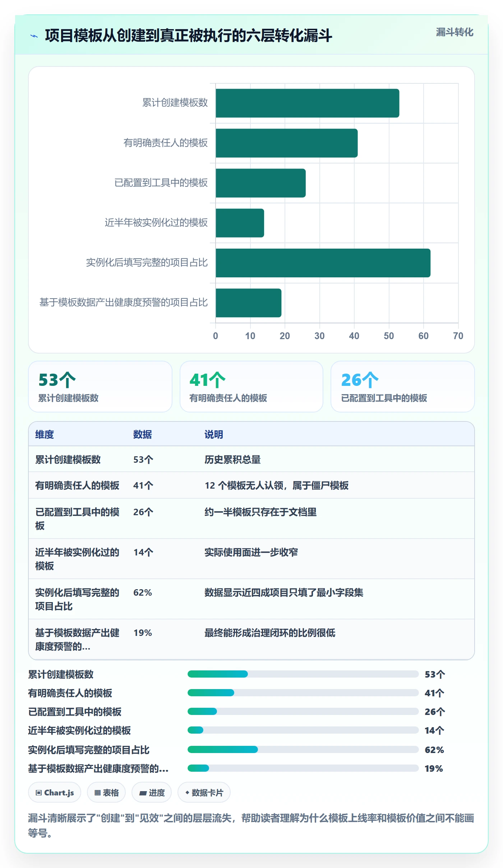Click the chart axis label 近半年被实例化过的模板
Screen dimensions: 503x868
[x=156, y=223]
